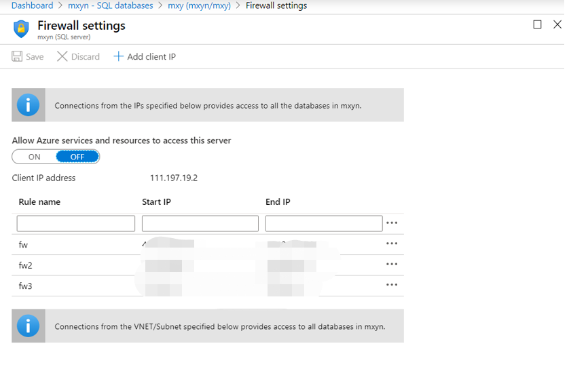Image resolution: width=588 pixels, height=369 pixels.
Task: Open mxyn - SQL databases breadcrumb
Action: pyautogui.click(x=110, y=5)
